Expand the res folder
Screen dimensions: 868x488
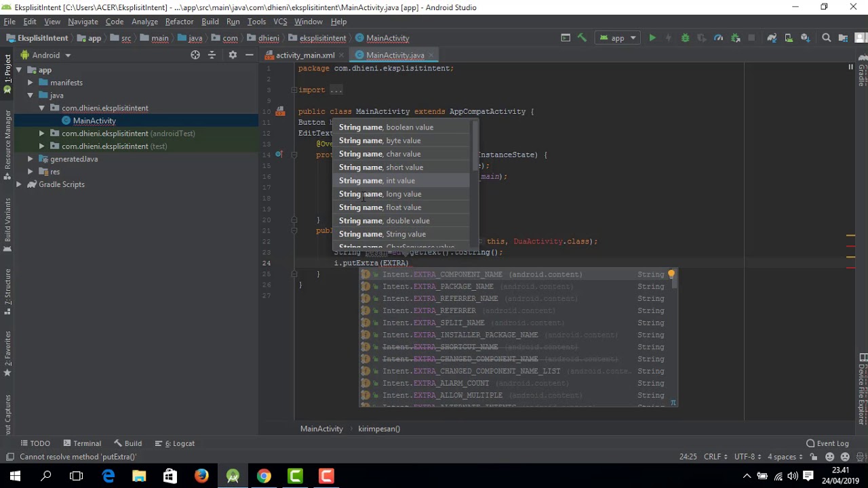point(31,171)
